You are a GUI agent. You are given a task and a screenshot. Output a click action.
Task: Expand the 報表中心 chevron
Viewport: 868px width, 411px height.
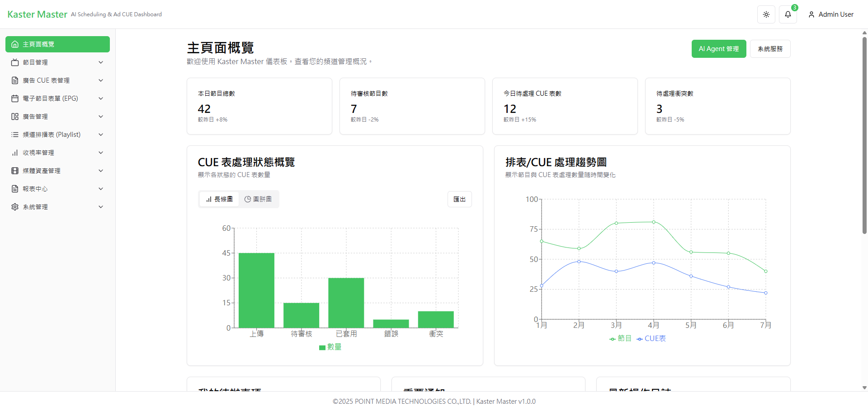(101, 189)
